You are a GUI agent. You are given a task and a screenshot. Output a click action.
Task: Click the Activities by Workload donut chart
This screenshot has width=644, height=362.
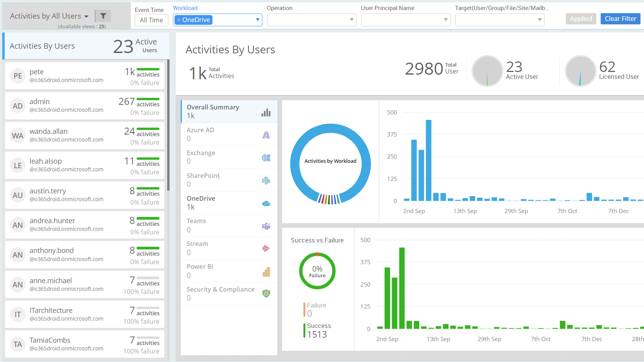330,164
